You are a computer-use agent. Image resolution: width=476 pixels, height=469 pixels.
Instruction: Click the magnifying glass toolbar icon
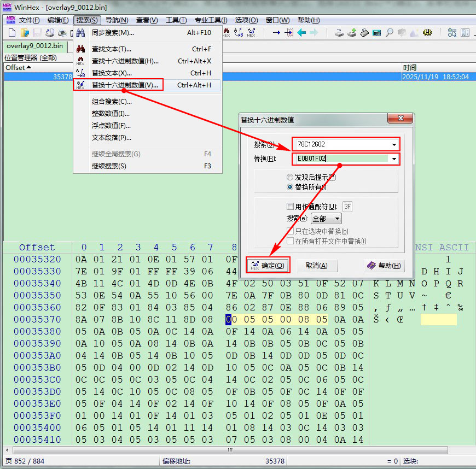389,33
